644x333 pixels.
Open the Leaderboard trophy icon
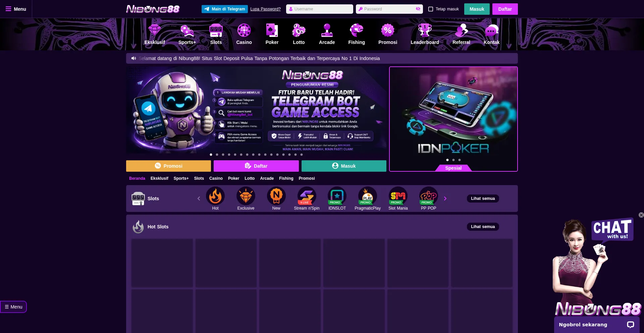coord(425,34)
